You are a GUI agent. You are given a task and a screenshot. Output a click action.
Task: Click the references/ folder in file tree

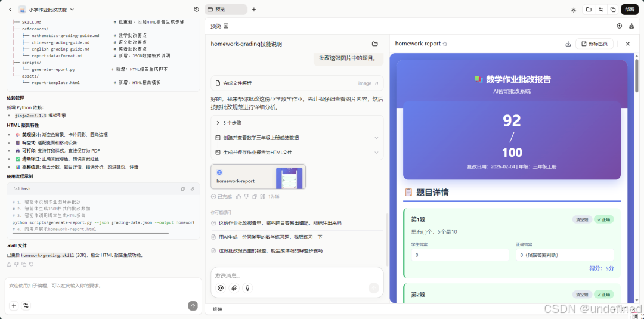click(35, 29)
